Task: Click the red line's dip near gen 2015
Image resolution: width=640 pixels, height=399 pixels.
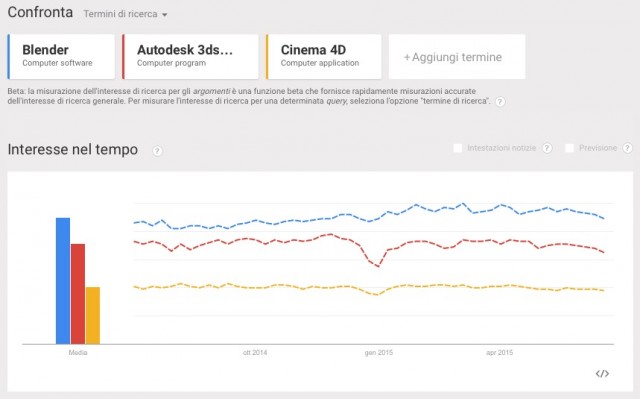Action: click(x=378, y=265)
